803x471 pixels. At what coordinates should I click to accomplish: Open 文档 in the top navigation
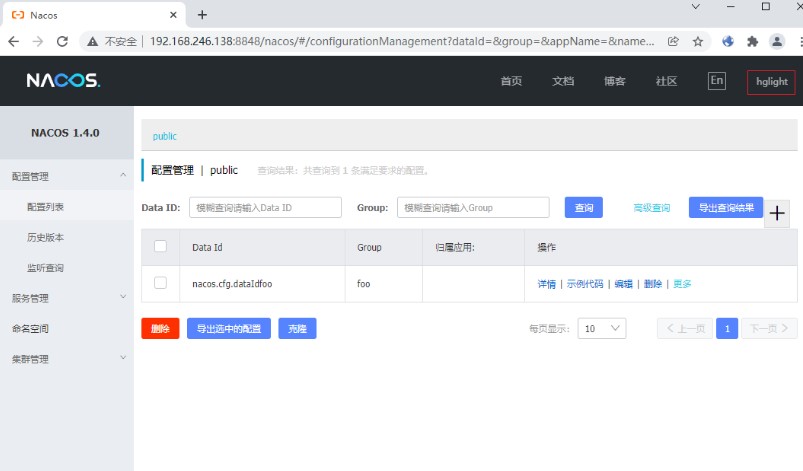563,81
